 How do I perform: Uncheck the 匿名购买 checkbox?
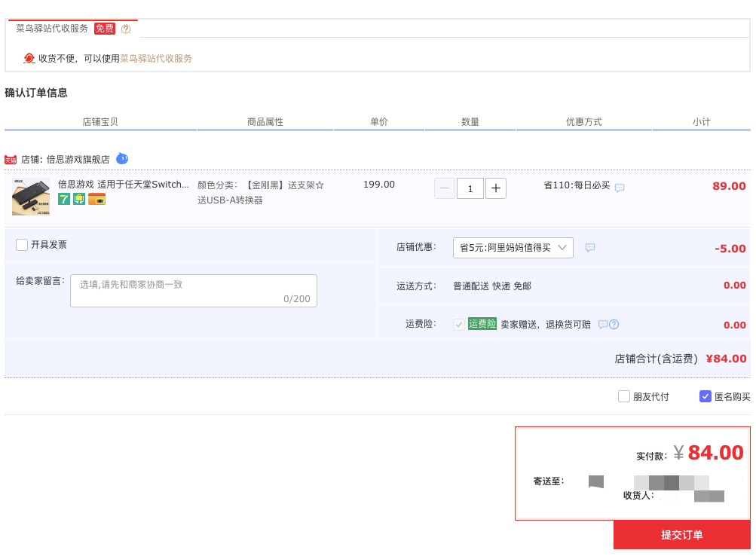tap(705, 396)
